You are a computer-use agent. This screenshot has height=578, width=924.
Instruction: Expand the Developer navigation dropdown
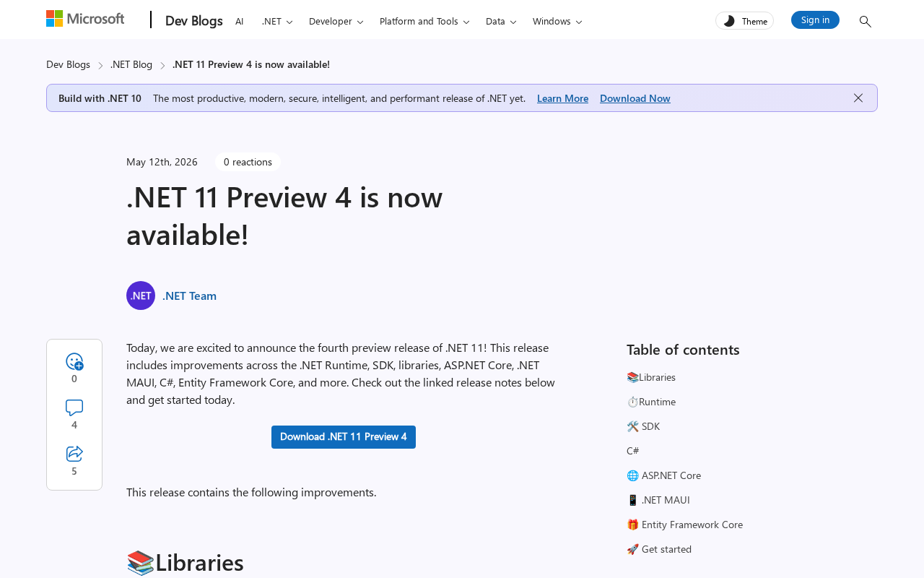tap(336, 22)
